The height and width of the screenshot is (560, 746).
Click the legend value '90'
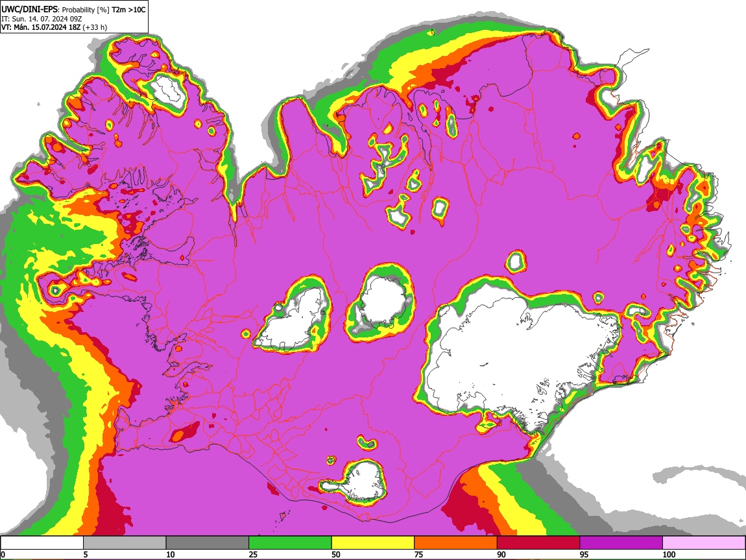click(501, 554)
